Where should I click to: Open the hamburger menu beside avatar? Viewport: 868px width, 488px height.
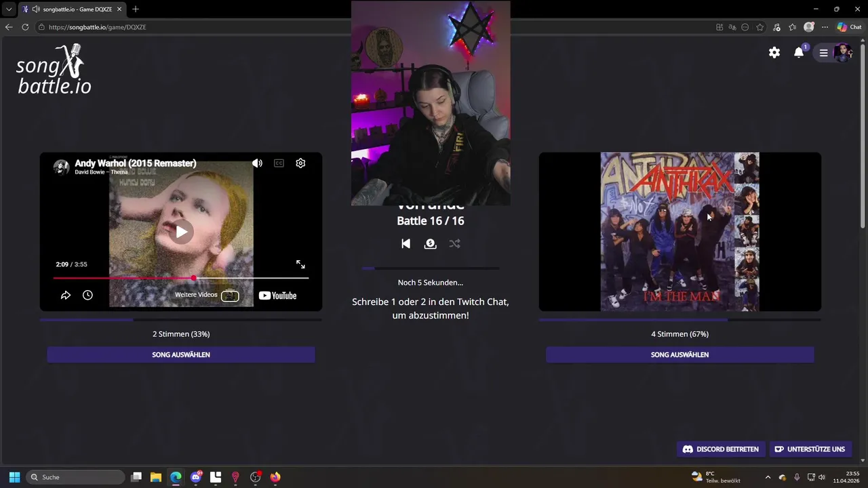tap(823, 53)
